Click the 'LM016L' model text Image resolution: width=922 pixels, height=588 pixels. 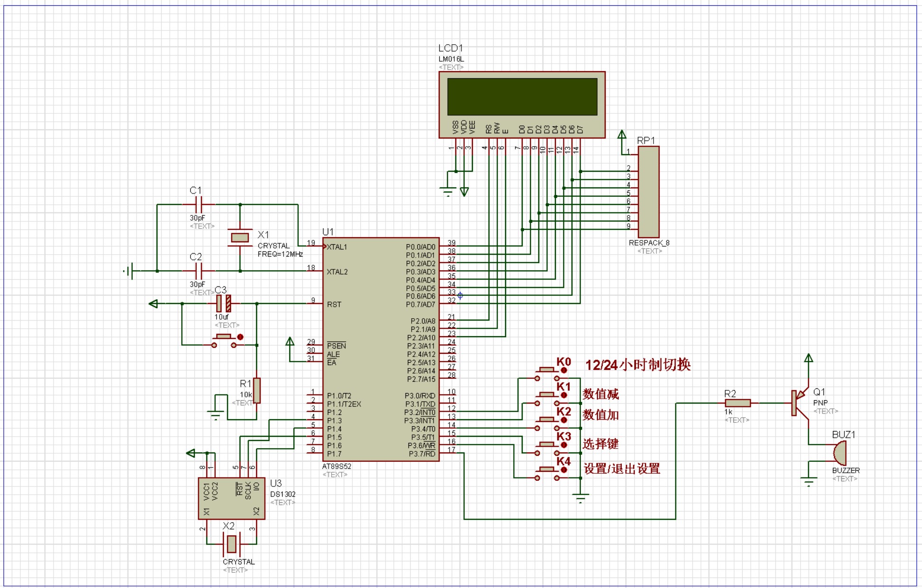[451, 59]
